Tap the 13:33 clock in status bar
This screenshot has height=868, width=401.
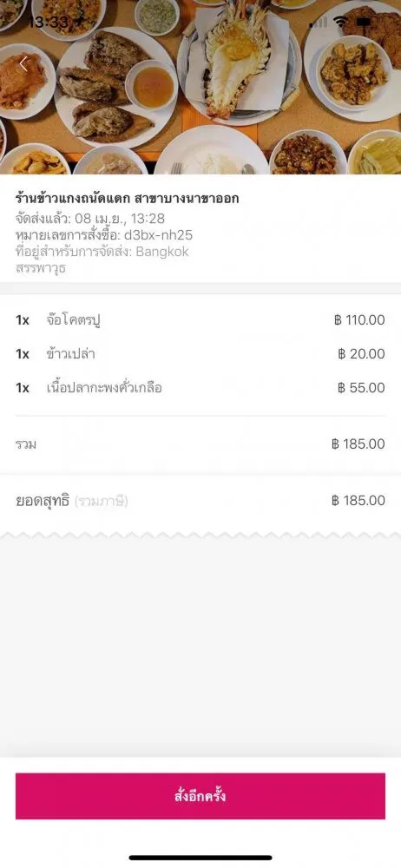(x=48, y=23)
